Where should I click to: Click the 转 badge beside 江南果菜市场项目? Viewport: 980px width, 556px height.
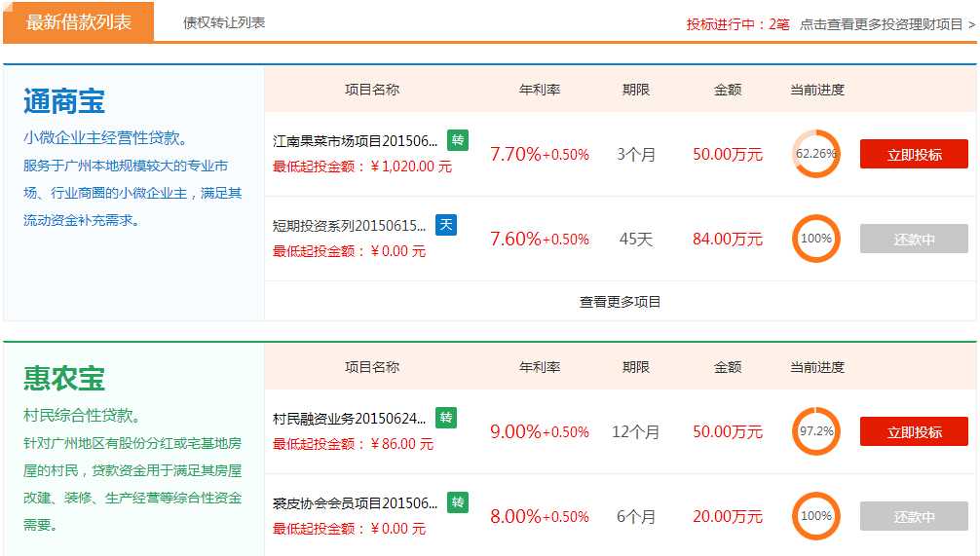(x=458, y=140)
